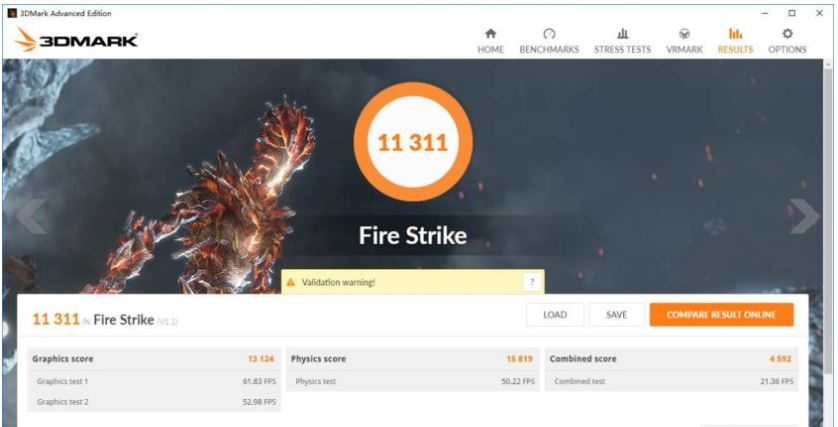Expand the Combined score header
838x427 pixels.
(672, 359)
